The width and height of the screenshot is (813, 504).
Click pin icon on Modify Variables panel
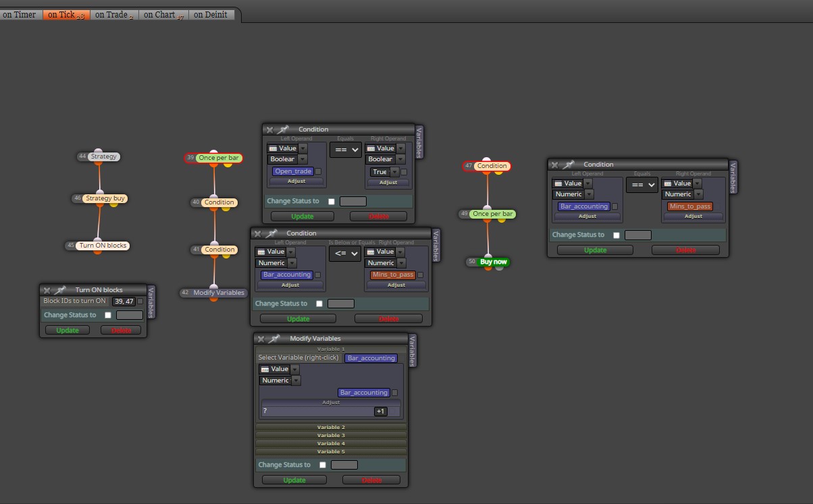coord(275,339)
